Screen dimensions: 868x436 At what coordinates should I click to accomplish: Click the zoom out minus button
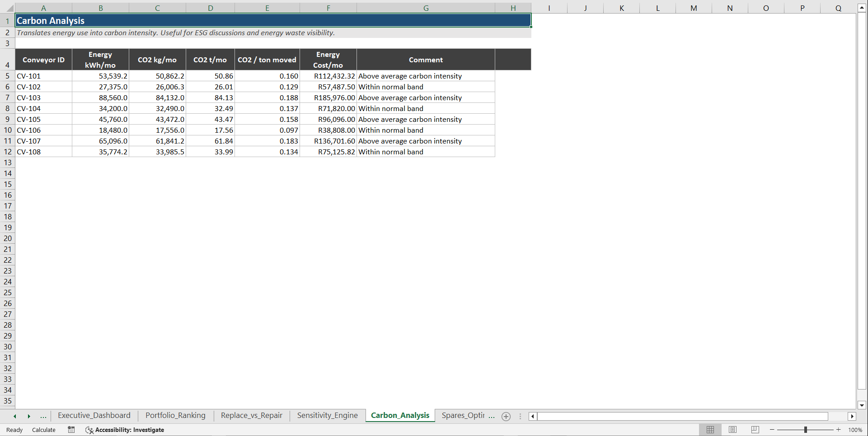772,430
